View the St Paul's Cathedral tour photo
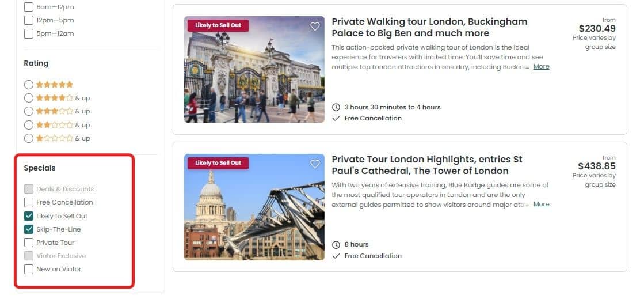This screenshot has width=644, height=299. [254, 207]
